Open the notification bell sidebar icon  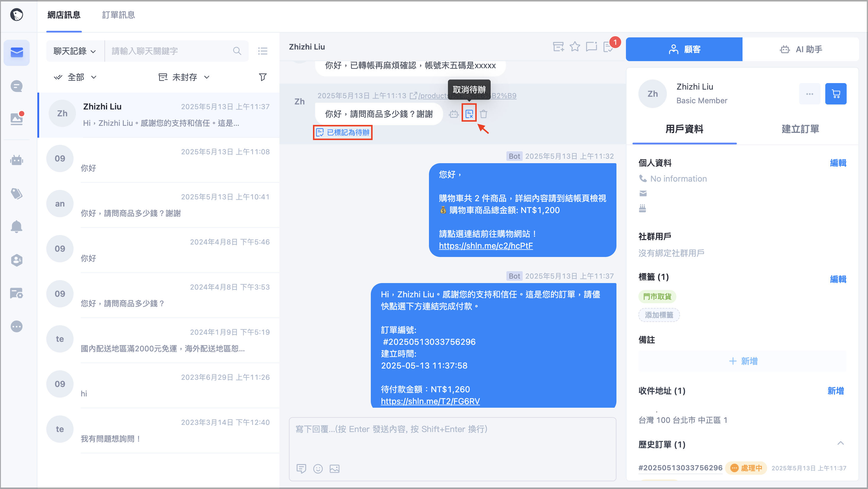click(17, 226)
